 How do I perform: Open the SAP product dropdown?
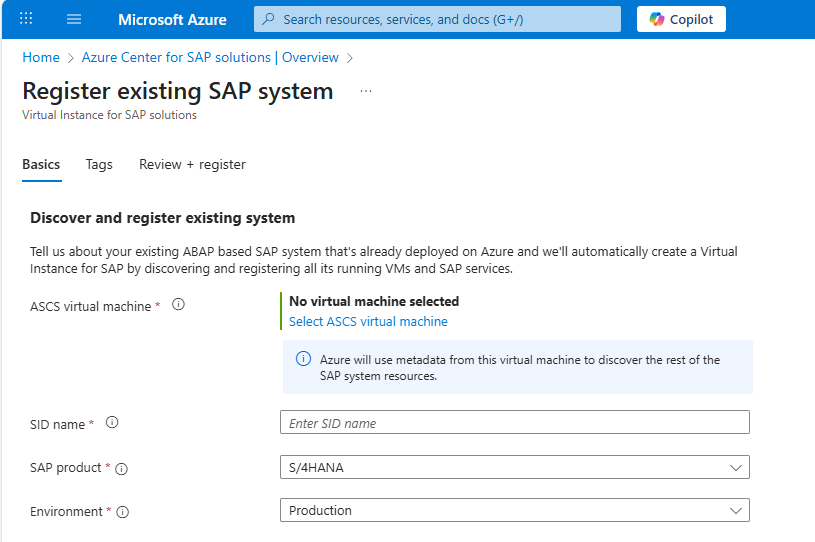pos(515,467)
